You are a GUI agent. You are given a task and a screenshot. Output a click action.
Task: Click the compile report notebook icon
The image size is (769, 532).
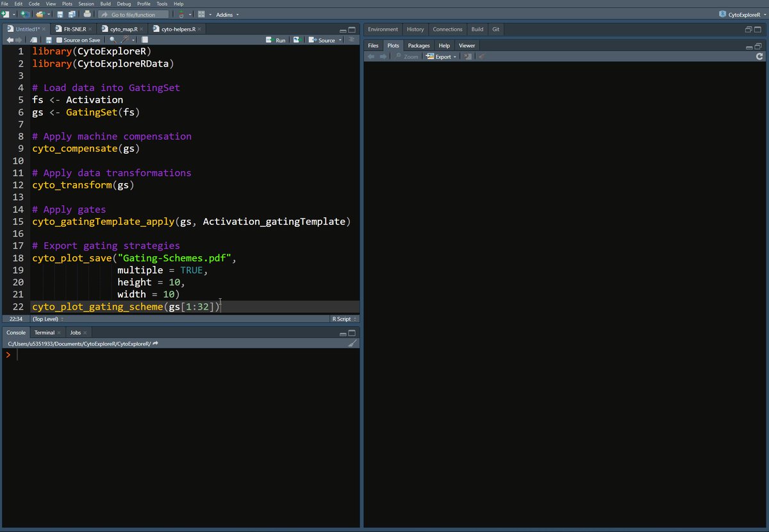(145, 40)
